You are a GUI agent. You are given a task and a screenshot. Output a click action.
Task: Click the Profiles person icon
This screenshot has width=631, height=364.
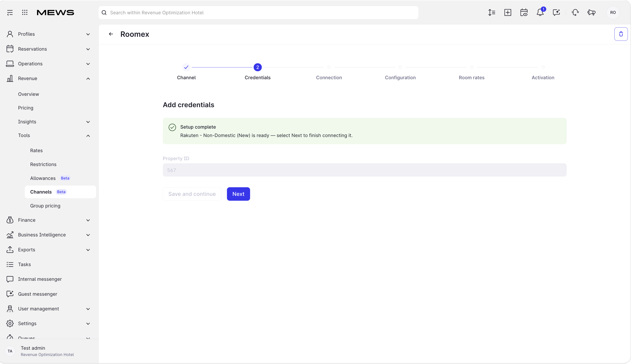point(10,34)
